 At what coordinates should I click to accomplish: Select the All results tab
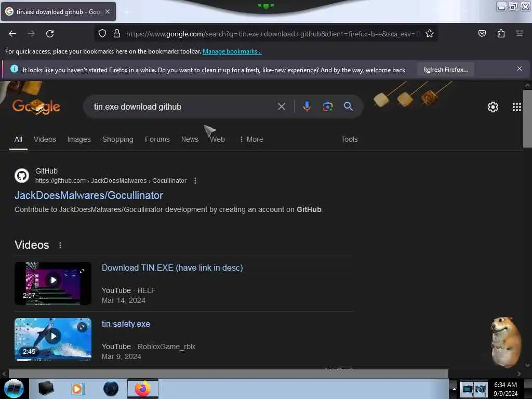[18, 139]
